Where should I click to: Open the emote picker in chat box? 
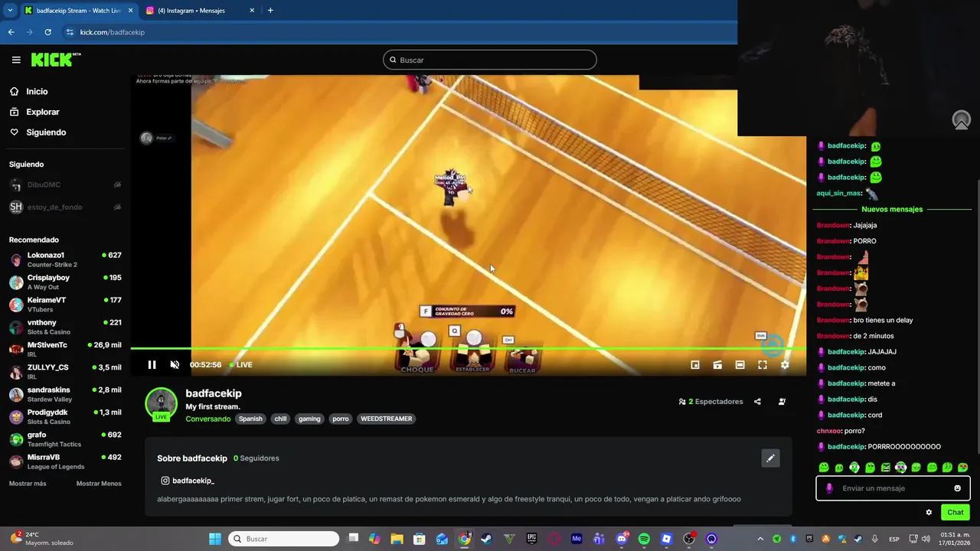pyautogui.click(x=957, y=488)
